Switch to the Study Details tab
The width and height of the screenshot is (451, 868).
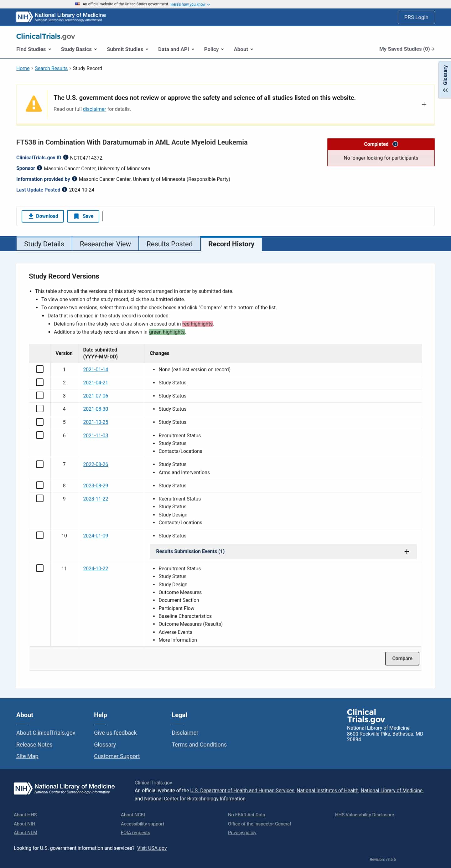click(x=44, y=244)
